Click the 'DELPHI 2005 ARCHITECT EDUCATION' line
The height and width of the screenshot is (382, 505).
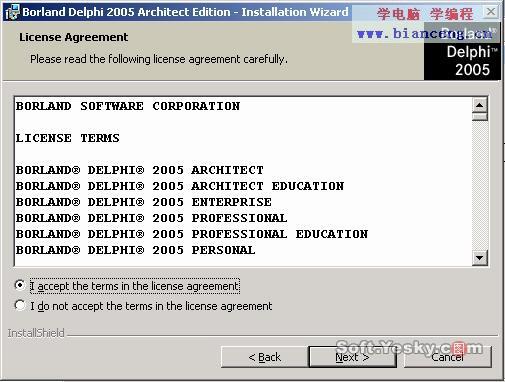180,186
